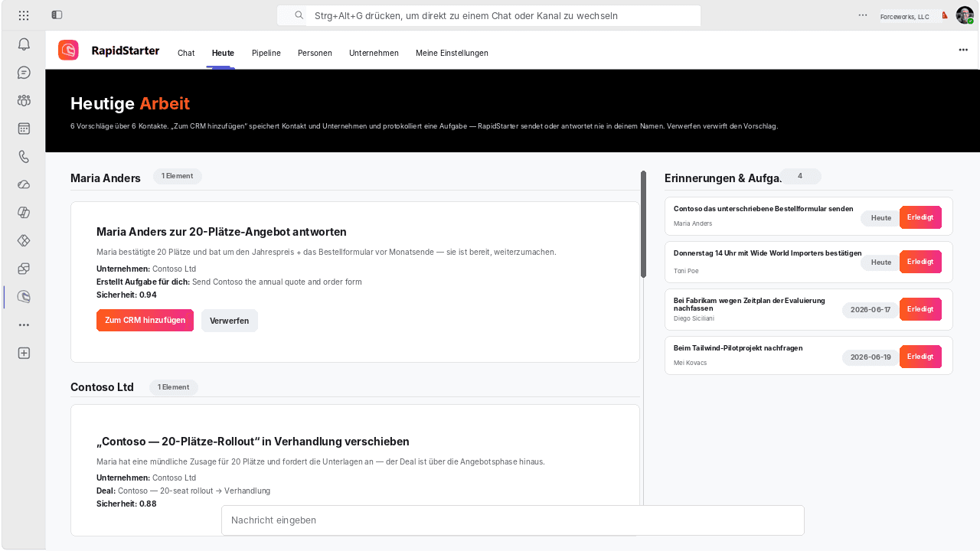Click the search box at top
The height and width of the screenshot is (551, 980).
[488, 15]
